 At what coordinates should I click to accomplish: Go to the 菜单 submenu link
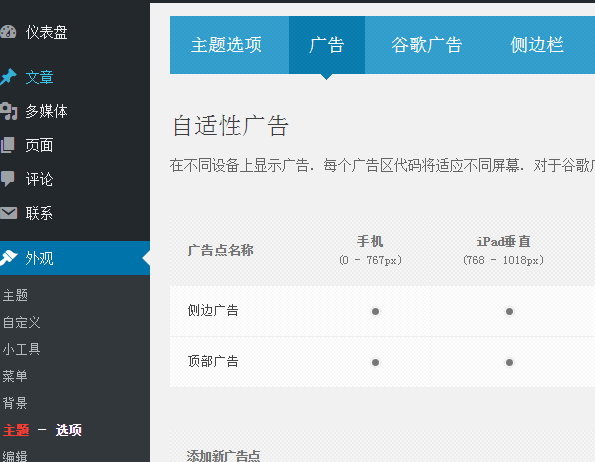click(x=15, y=376)
